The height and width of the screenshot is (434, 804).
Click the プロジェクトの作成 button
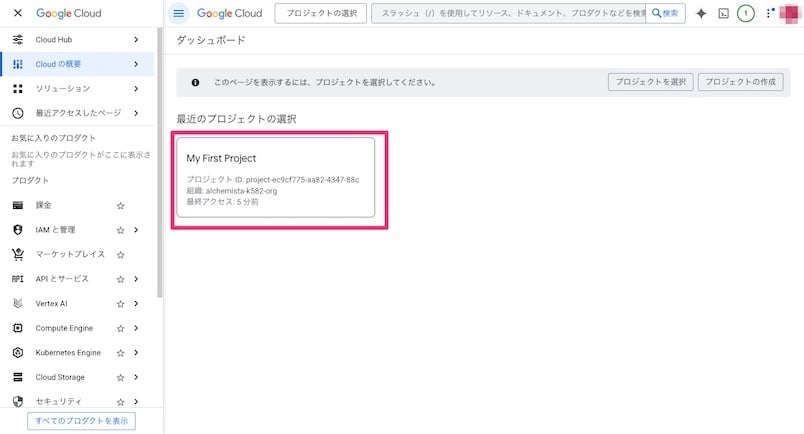tap(740, 82)
